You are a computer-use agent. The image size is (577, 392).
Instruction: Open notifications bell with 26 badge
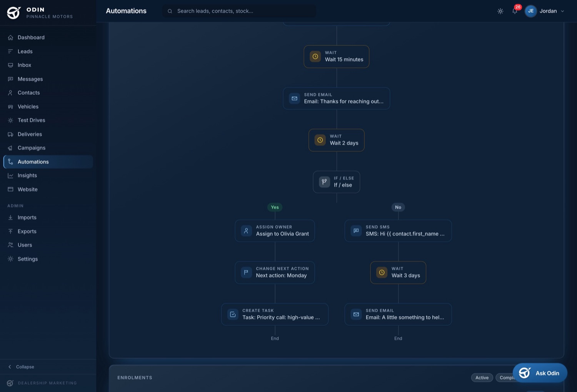pyautogui.click(x=515, y=11)
